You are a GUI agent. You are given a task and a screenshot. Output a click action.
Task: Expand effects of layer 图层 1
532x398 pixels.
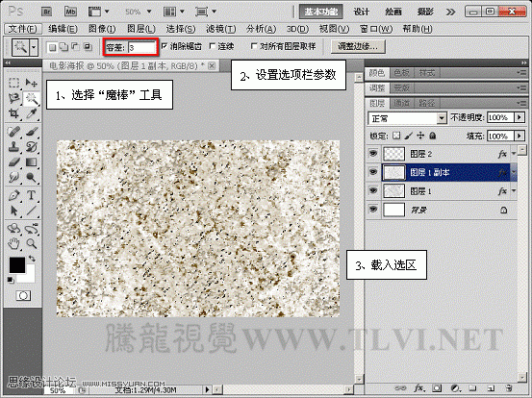[x=514, y=191]
